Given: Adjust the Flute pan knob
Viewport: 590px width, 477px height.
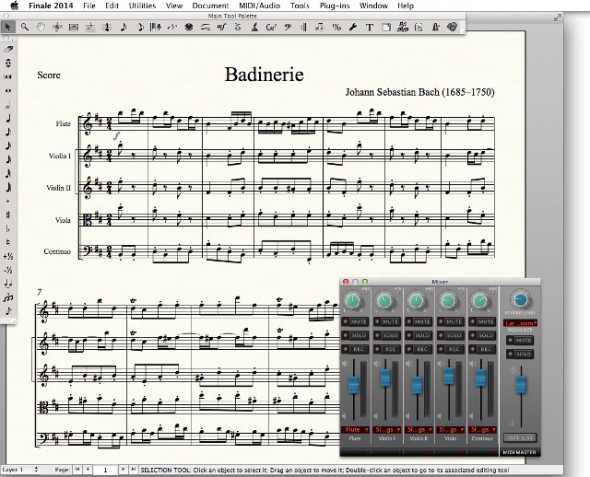Looking at the screenshot, I should (x=353, y=300).
